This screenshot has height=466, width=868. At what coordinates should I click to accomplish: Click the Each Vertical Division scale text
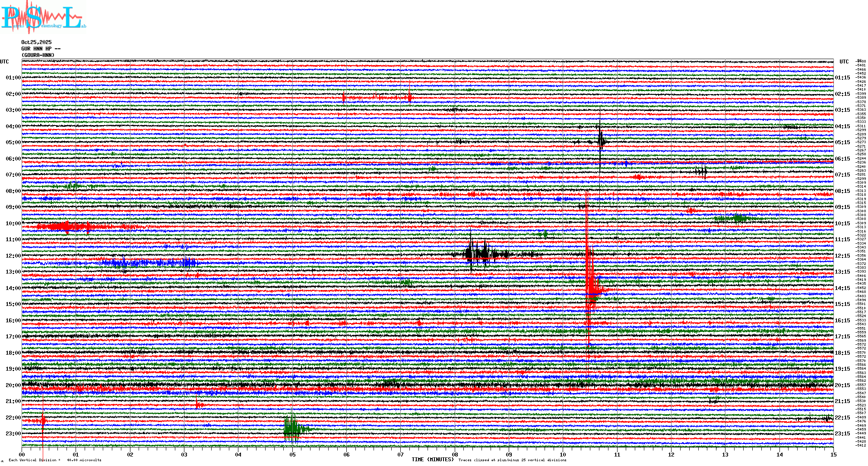[55, 460]
